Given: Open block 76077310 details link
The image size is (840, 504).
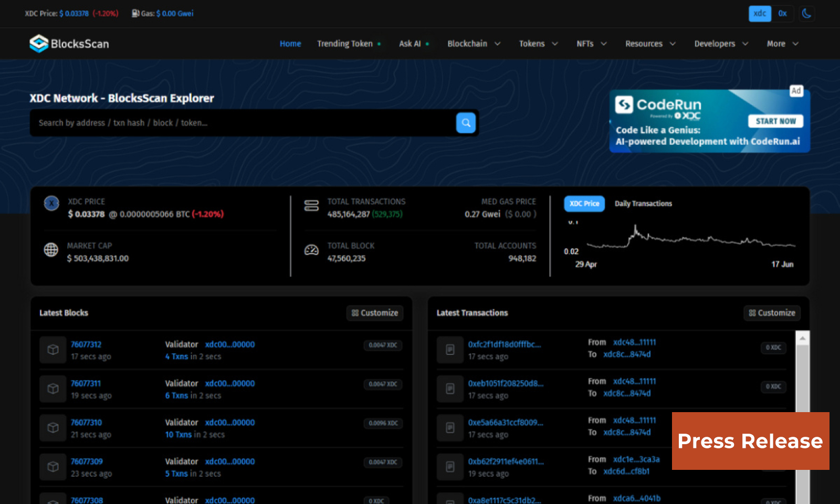Looking at the screenshot, I should [x=86, y=422].
